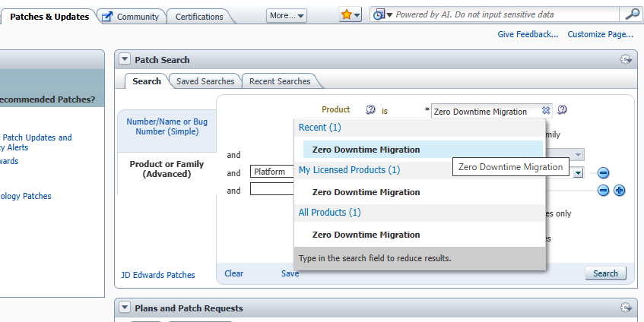Open the Customize Page... link
Viewport: 644px width, 322px height.
point(600,34)
